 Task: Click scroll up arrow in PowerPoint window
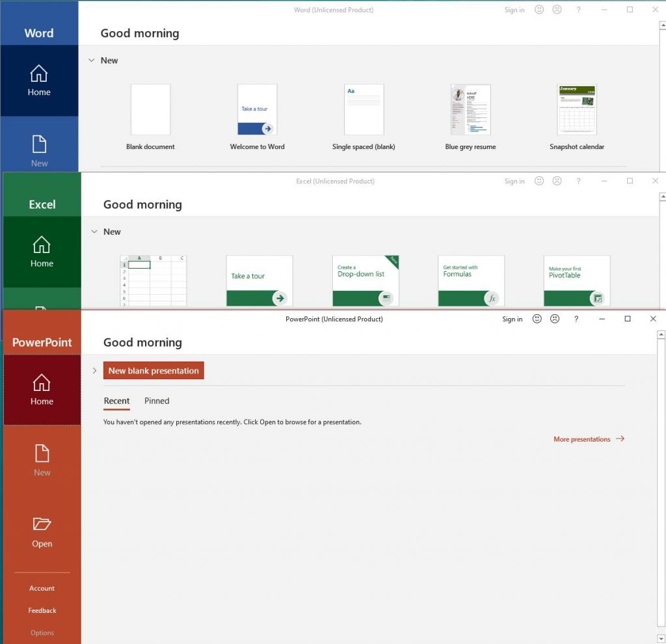(x=661, y=335)
